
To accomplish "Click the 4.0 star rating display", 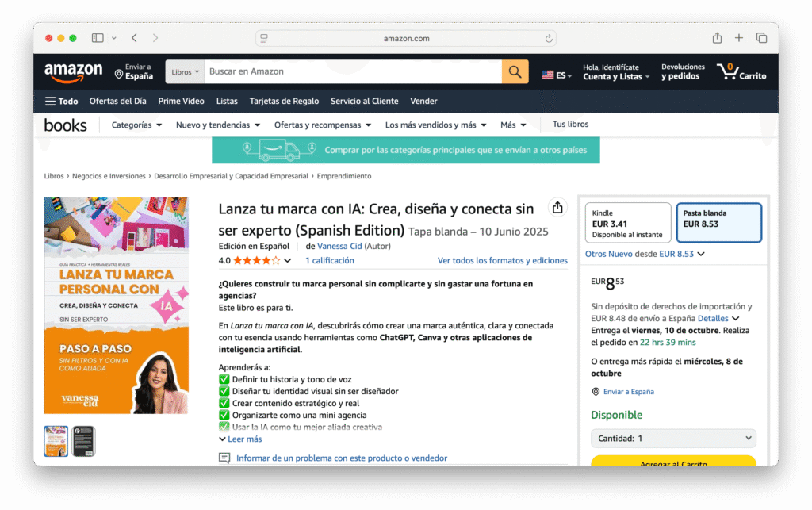I will pos(250,259).
